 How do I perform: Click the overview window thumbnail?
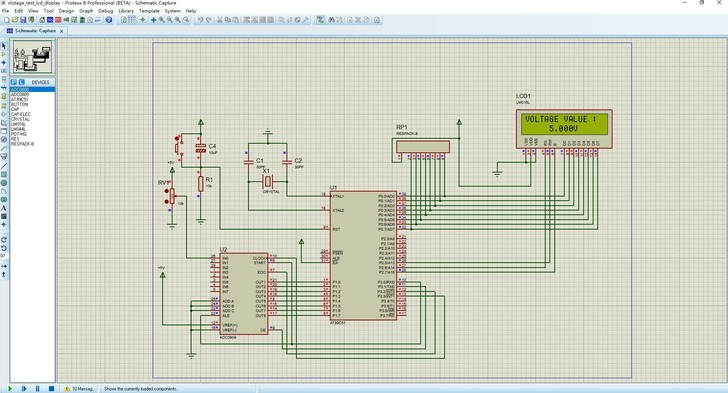(32, 57)
